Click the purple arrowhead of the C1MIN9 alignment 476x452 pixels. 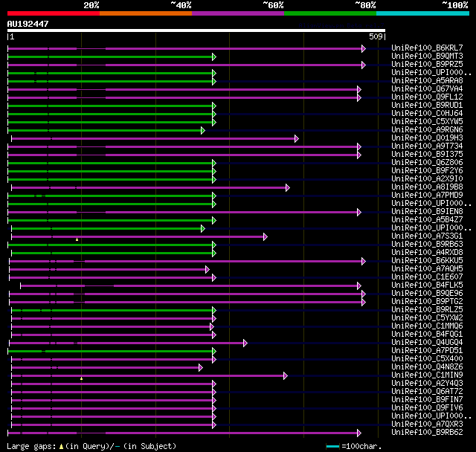point(286,376)
